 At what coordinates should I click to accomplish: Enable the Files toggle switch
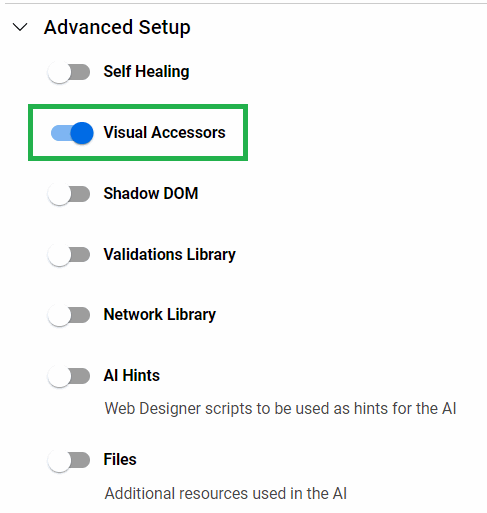[69, 460]
